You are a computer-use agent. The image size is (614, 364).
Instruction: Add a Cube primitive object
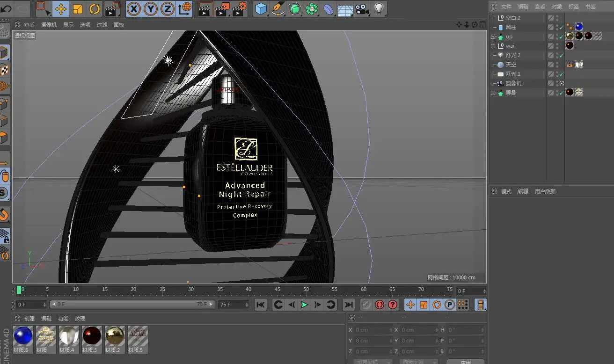pos(261,8)
